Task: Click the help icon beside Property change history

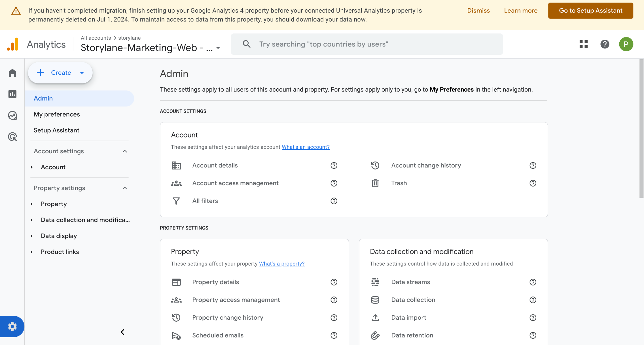Action: [334, 318]
